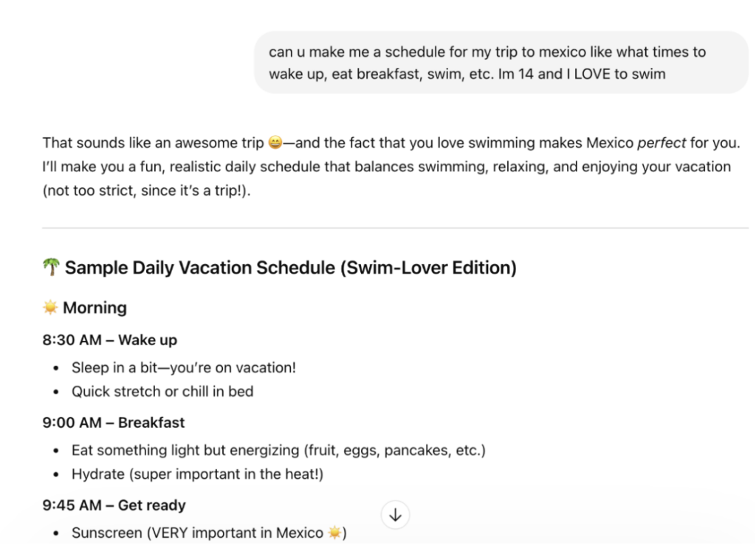The image size is (756, 554).
Task: Click the grinning emoji in the reply
Action: pyautogui.click(x=275, y=142)
